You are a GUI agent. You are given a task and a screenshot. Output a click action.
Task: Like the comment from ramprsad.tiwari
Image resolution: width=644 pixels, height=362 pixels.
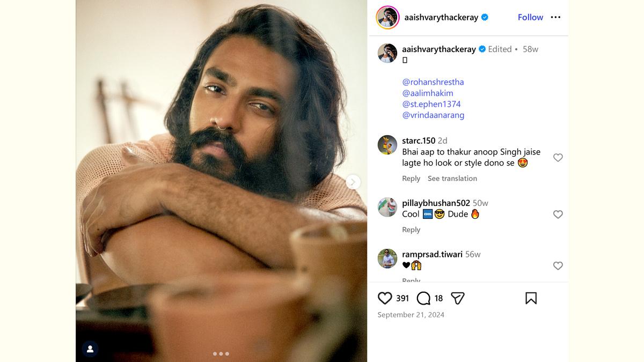point(558,266)
